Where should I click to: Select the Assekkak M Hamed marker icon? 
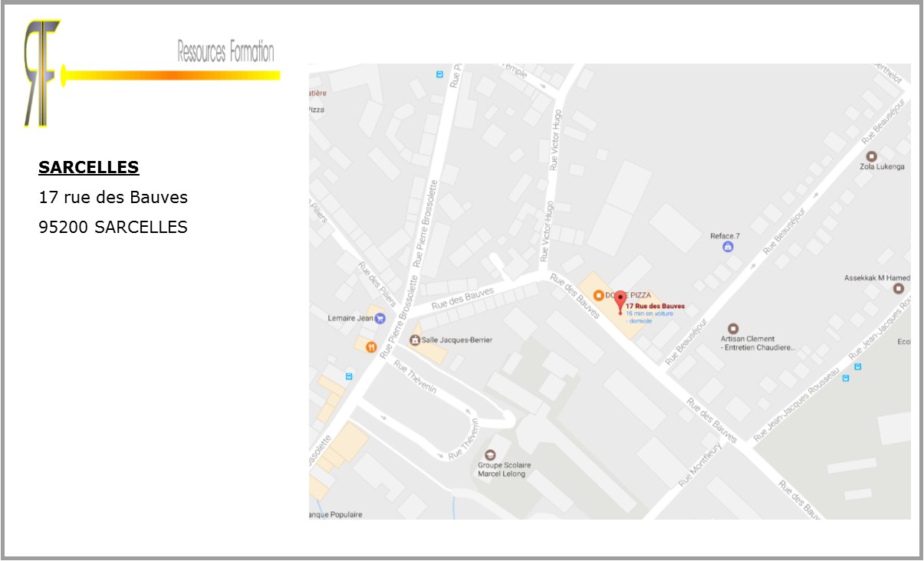pyautogui.click(x=899, y=289)
